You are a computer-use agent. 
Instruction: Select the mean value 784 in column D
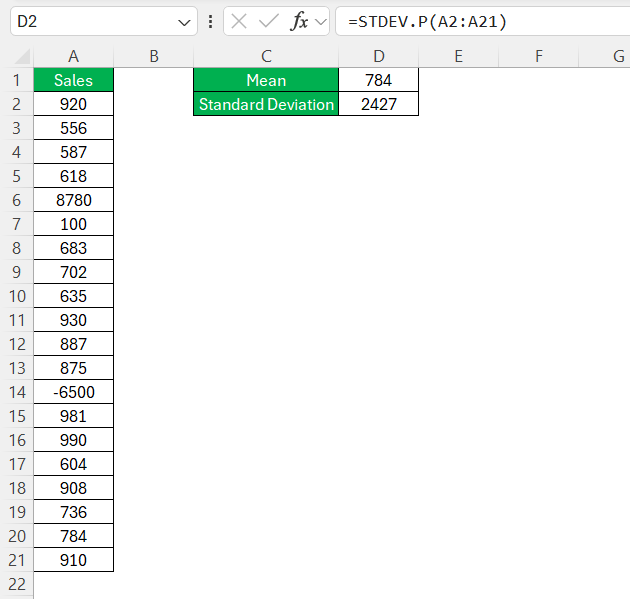pyautogui.click(x=378, y=80)
